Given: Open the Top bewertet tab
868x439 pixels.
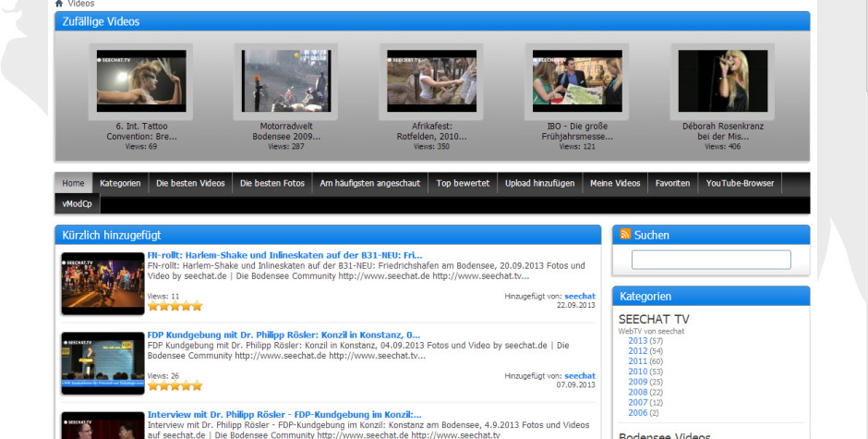Looking at the screenshot, I should pyautogui.click(x=463, y=183).
